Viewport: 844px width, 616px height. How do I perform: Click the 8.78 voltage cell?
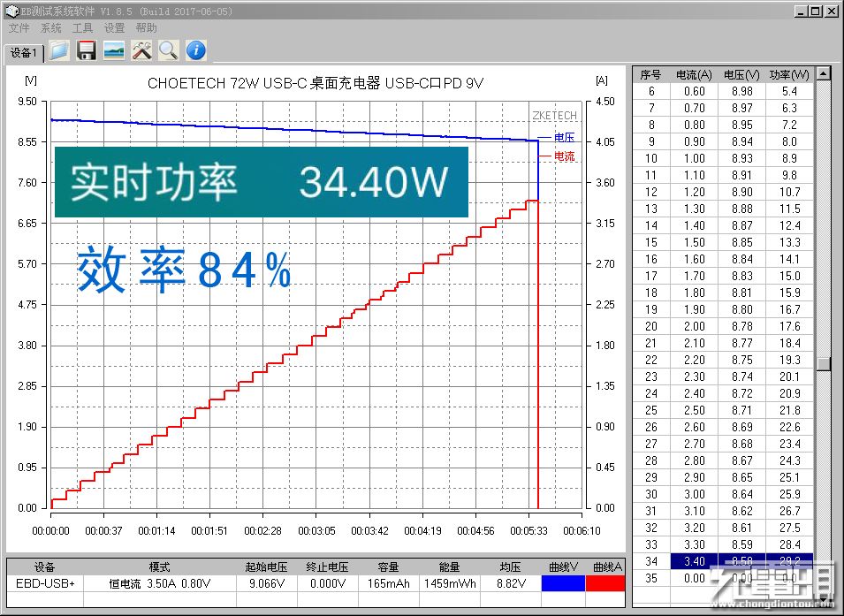click(x=741, y=326)
